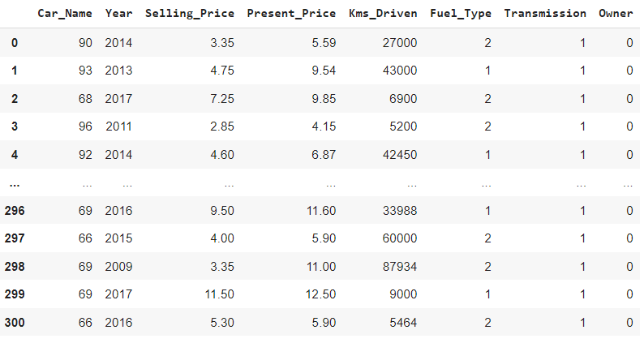Select the Selling_Price value 11.50

point(218,296)
